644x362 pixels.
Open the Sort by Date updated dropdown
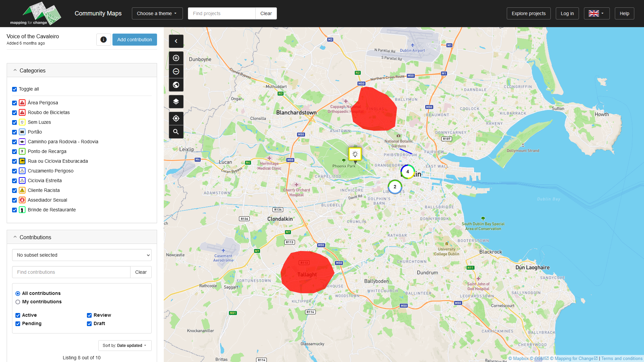pos(125,346)
